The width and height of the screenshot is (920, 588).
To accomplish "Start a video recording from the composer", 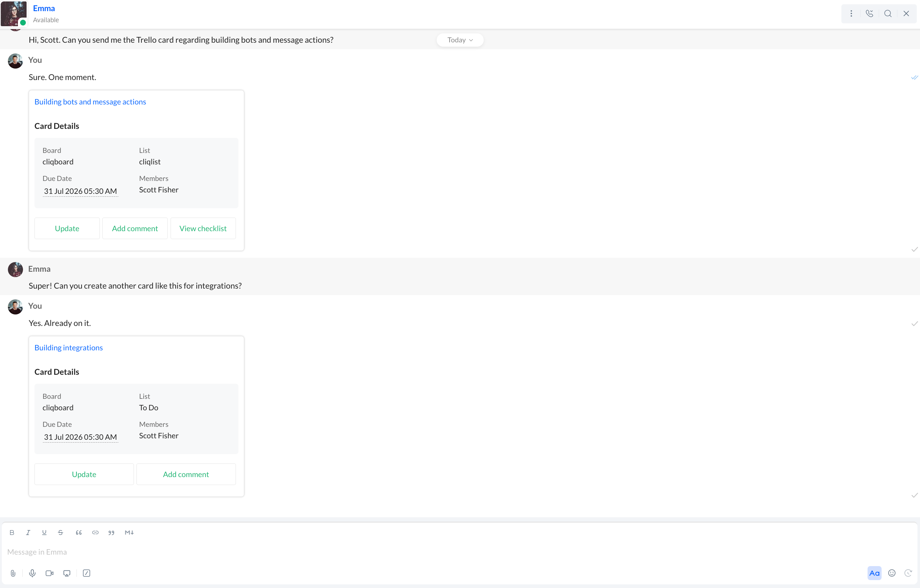I will (50, 573).
